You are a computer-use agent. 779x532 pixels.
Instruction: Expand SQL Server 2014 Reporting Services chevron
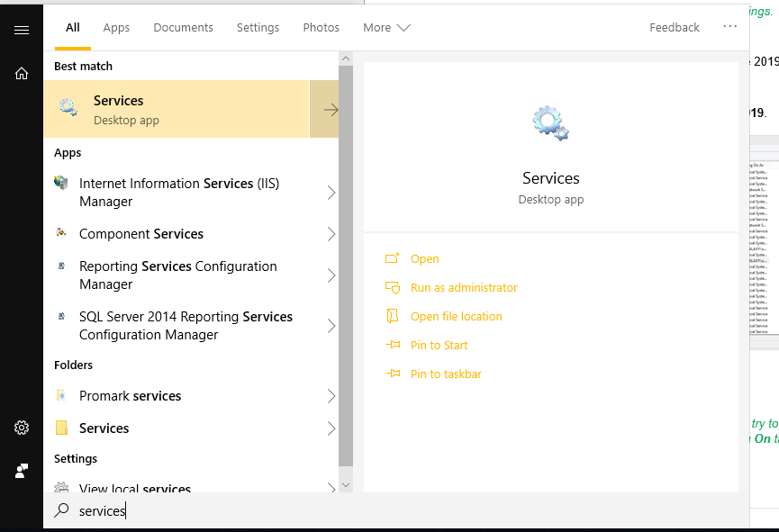tap(331, 326)
